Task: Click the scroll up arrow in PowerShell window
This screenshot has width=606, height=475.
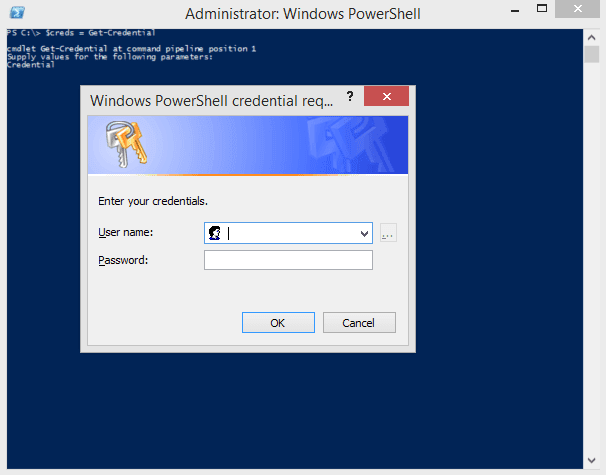Action: pos(591,37)
